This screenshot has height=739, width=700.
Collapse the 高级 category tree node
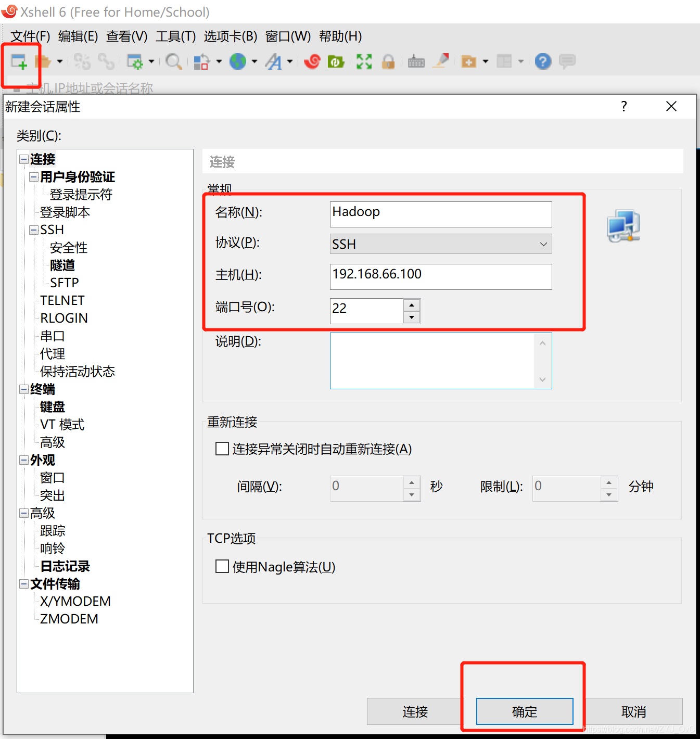24,513
